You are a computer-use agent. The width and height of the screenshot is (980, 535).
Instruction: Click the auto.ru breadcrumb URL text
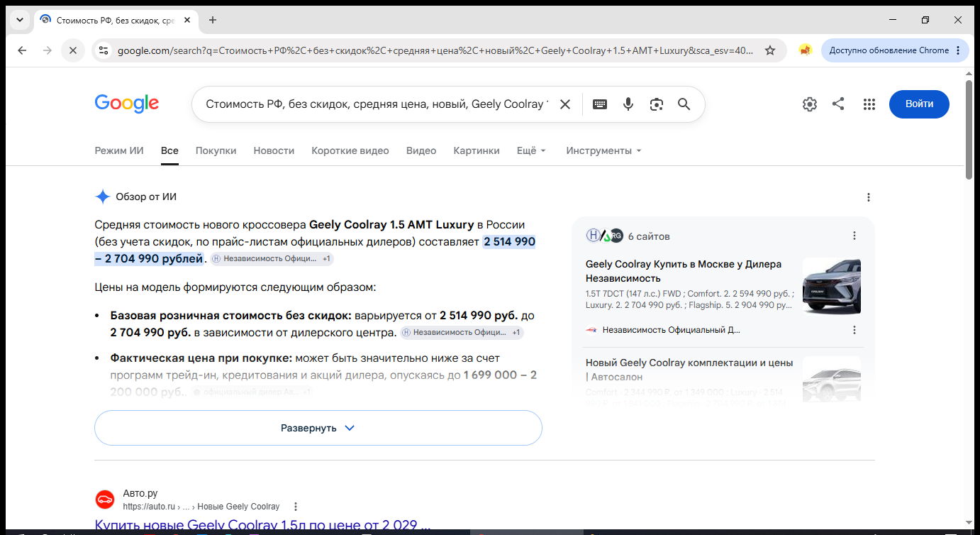[x=201, y=507]
